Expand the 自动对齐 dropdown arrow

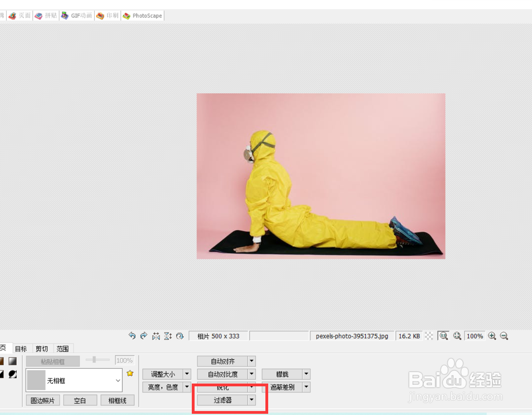click(251, 361)
